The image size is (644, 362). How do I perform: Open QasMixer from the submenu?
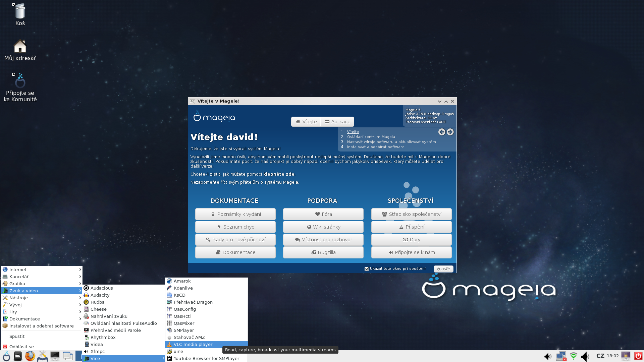pos(206,323)
